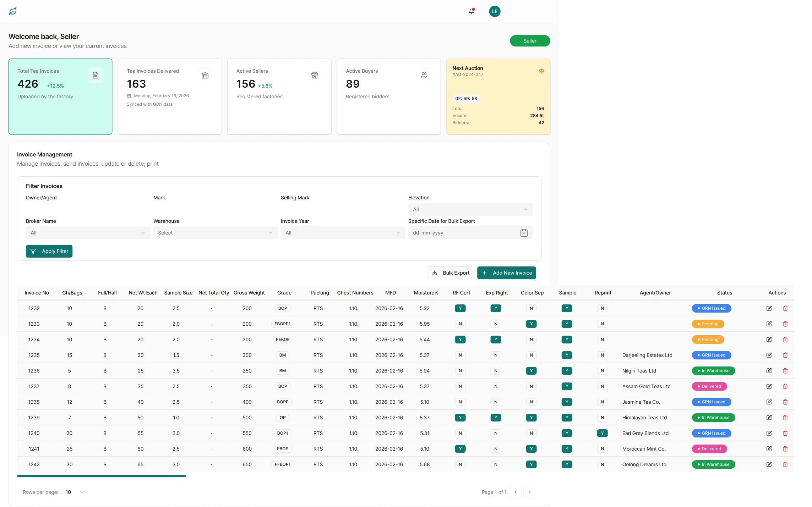Click the table's horizontal scrollbar

click(x=102, y=476)
